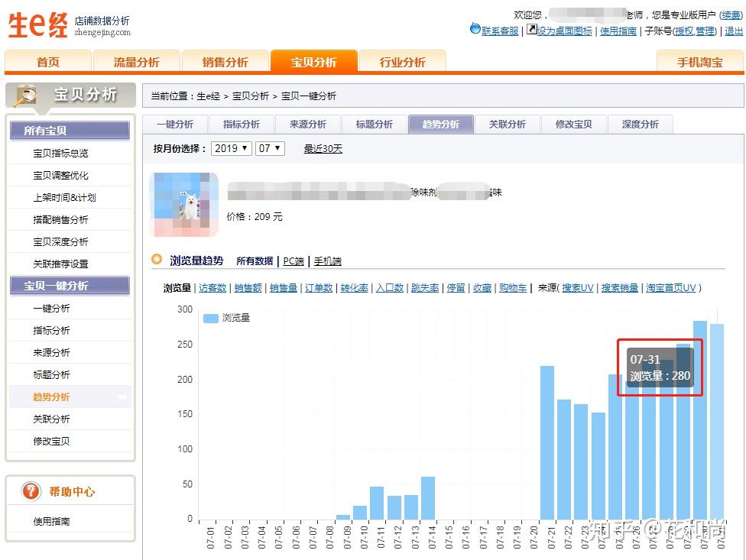Switch the trend chart to PC端 view
The width and height of the screenshot is (746, 560).
(293, 261)
